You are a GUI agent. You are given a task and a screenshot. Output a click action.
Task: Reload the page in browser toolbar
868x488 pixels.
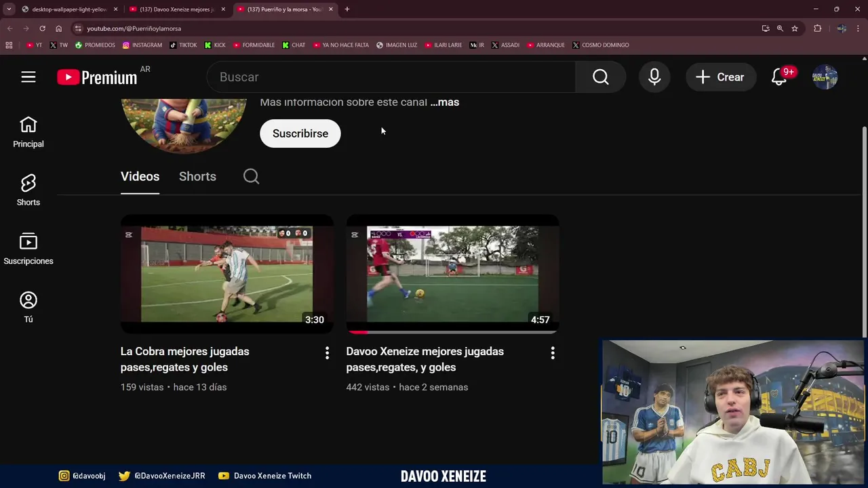click(42, 28)
